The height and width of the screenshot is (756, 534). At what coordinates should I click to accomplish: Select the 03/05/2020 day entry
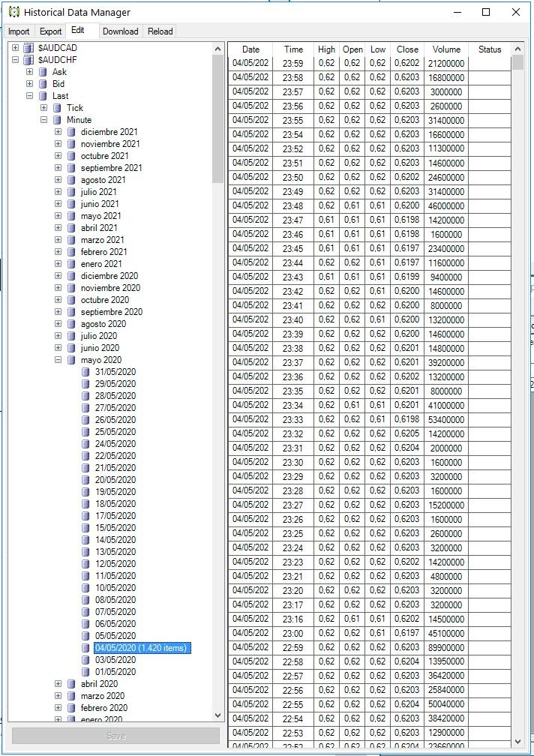pos(115,659)
